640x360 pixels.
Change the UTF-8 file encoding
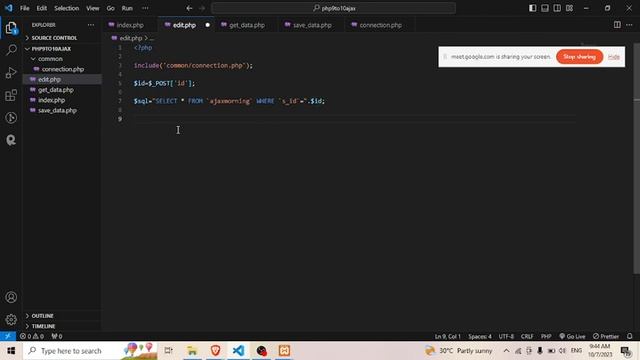[x=506, y=336]
